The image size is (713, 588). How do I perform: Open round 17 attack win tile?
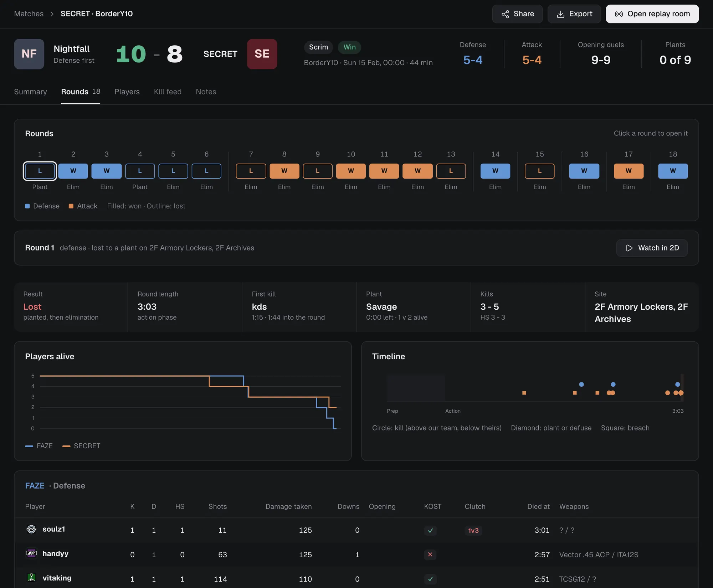point(629,171)
